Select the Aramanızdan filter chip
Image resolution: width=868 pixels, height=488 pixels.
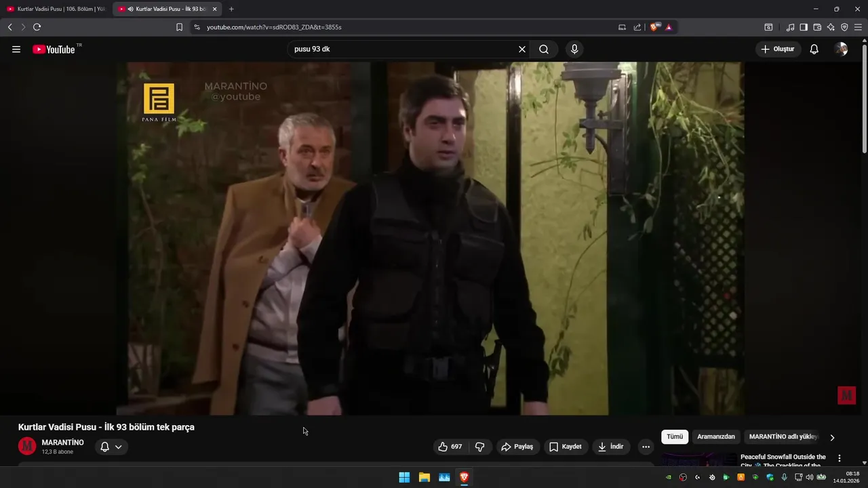pyautogui.click(x=716, y=437)
